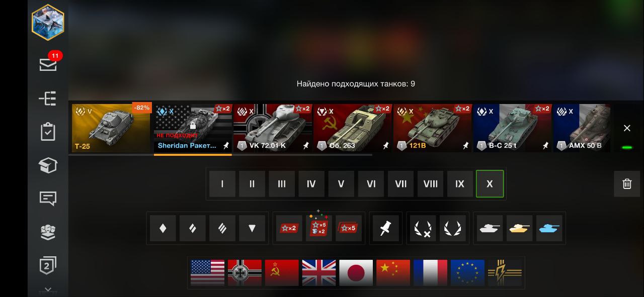This screenshot has width=644, height=297.
Task: Open the tech tree icon in sidebar
Action: pos(48,98)
